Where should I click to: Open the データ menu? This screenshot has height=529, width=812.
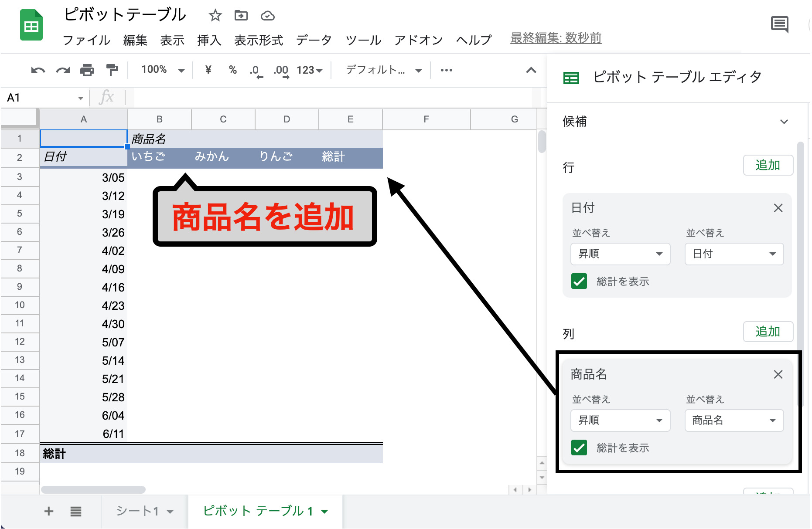coord(314,40)
